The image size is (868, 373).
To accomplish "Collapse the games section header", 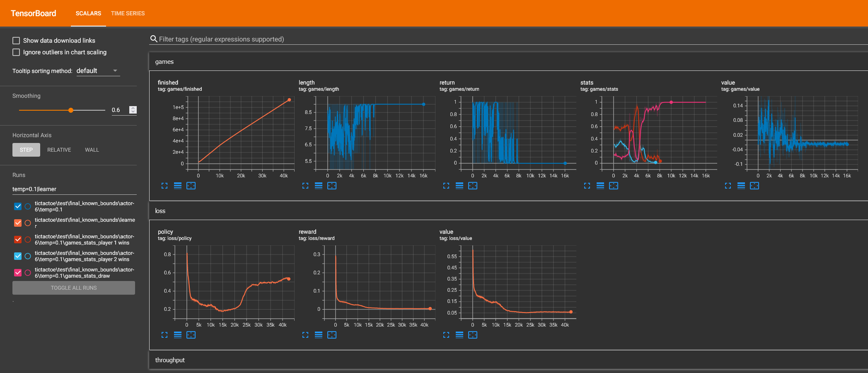I will [508, 62].
